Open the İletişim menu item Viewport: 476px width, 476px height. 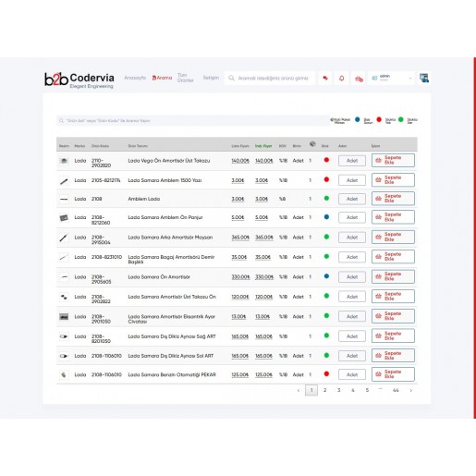coord(211,78)
